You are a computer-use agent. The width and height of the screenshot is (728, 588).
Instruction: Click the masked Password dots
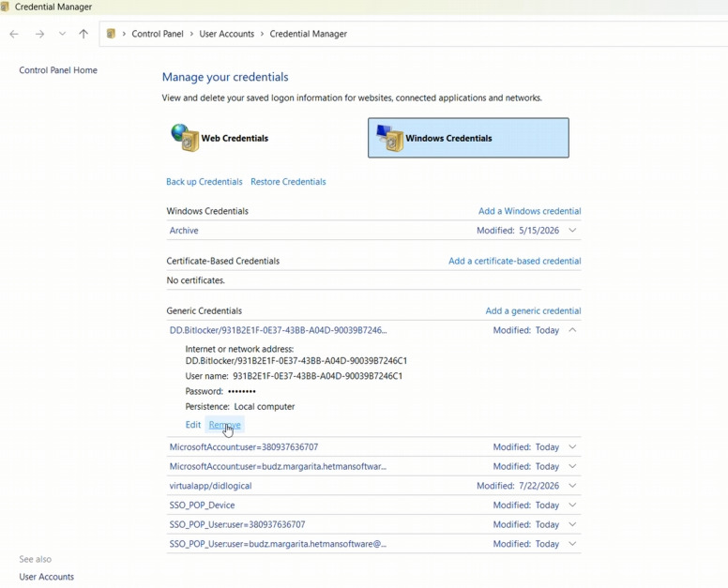[x=242, y=391]
